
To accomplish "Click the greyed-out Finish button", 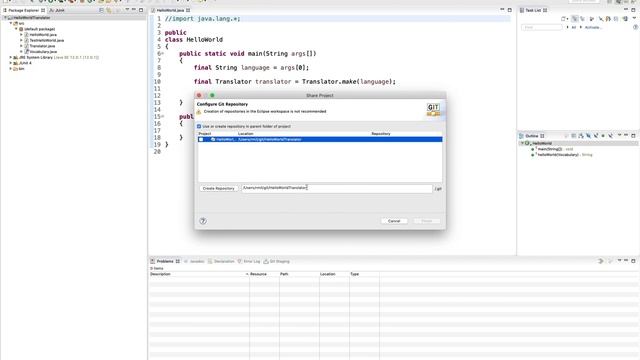I will (427, 221).
